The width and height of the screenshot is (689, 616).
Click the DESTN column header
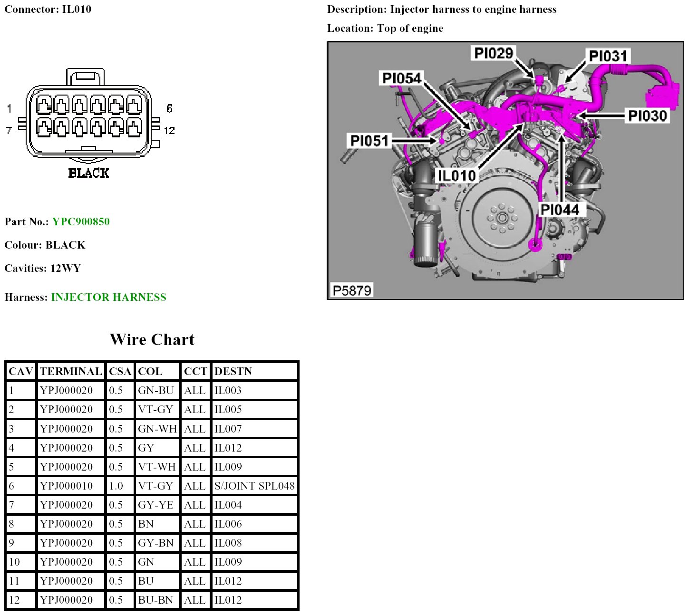[x=233, y=371]
